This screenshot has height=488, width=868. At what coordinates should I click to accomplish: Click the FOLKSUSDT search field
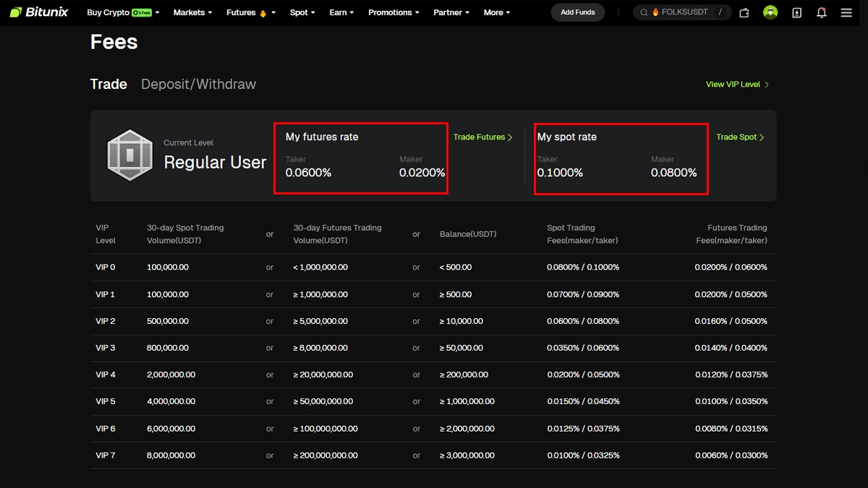[680, 12]
